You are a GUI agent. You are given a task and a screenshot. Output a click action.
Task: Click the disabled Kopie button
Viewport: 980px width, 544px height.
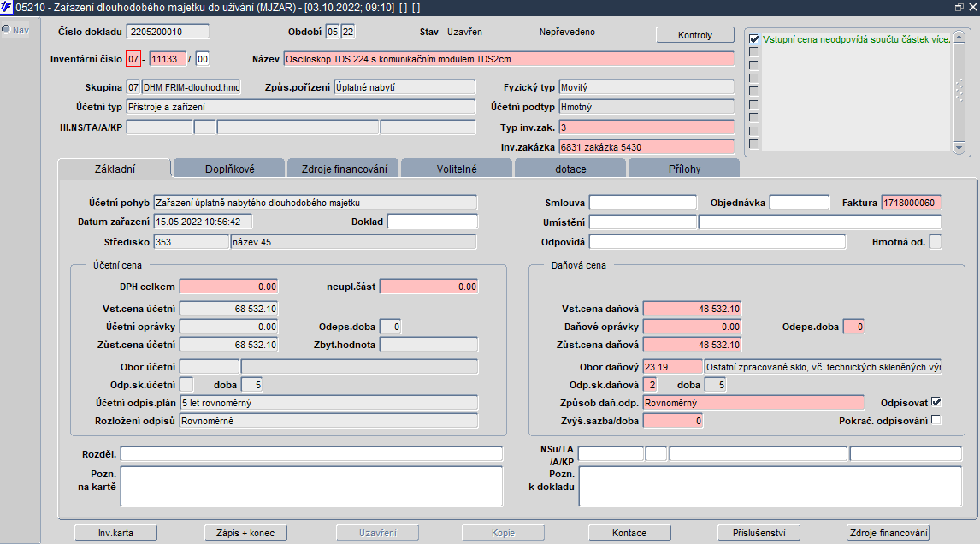tap(503, 533)
